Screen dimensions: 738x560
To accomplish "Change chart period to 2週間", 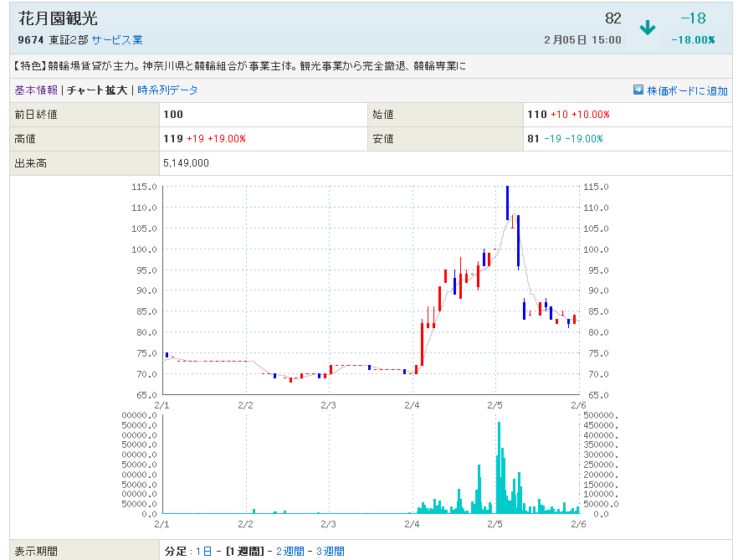I will point(289,551).
